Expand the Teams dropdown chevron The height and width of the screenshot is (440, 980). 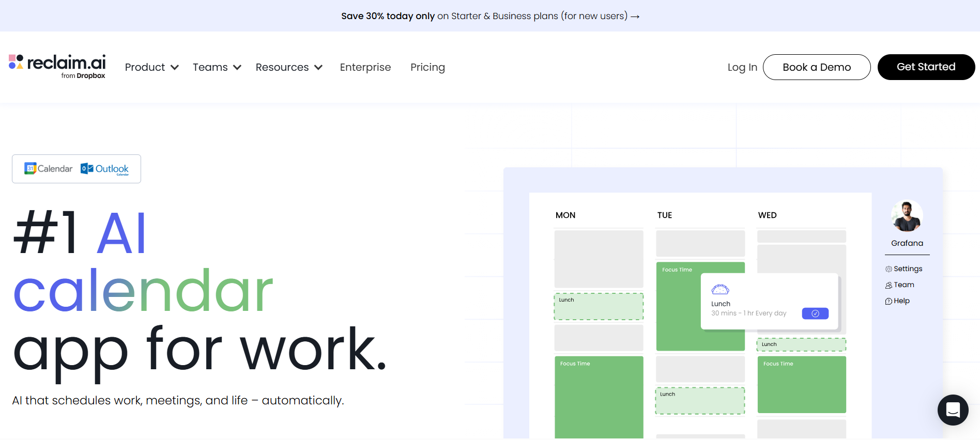[237, 68]
